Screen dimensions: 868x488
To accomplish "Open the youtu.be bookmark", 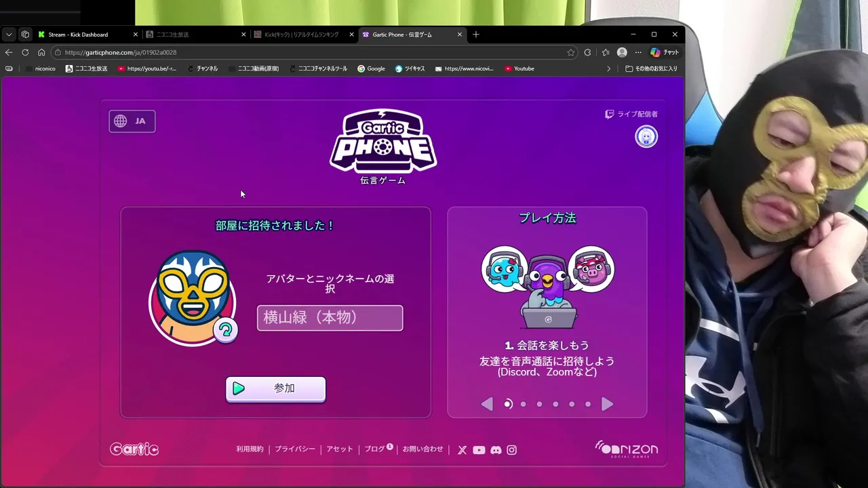I will pos(146,68).
